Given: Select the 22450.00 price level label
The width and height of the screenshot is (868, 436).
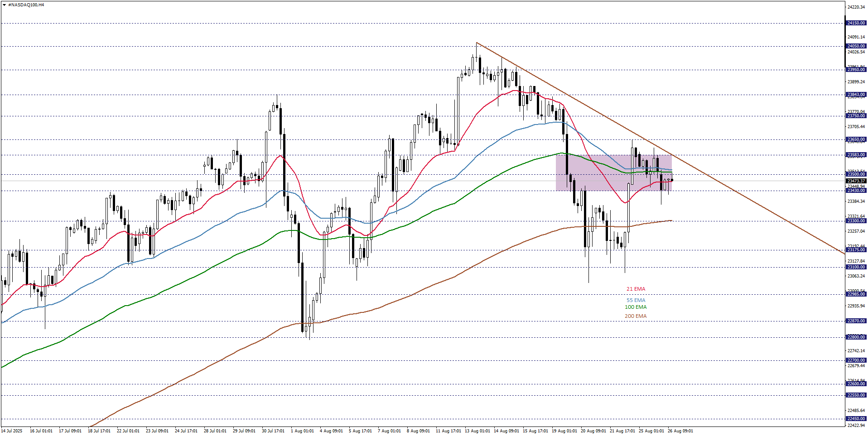Looking at the screenshot, I should (856, 419).
